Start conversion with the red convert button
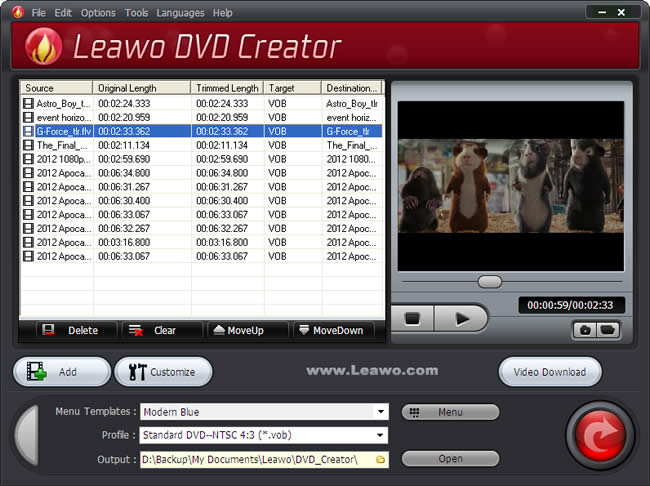This screenshot has width=650, height=486. [600, 435]
